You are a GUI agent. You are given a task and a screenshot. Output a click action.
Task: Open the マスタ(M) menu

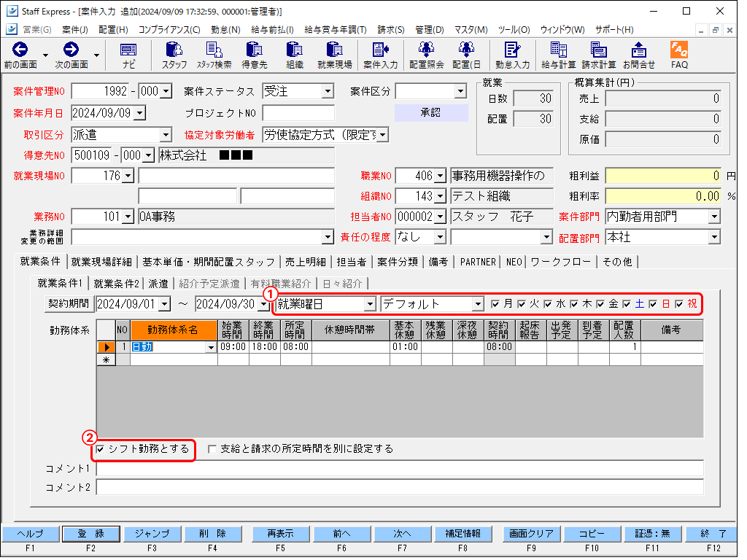[471, 30]
